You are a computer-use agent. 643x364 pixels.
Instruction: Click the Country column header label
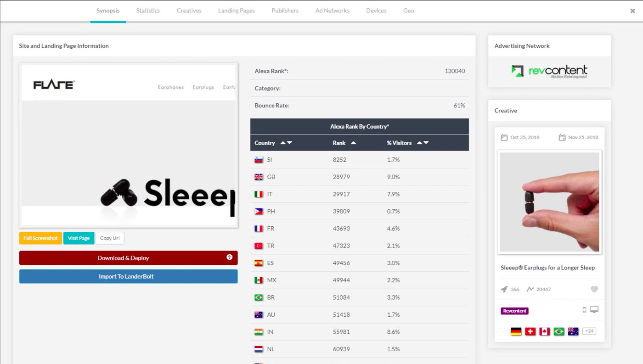coord(265,143)
